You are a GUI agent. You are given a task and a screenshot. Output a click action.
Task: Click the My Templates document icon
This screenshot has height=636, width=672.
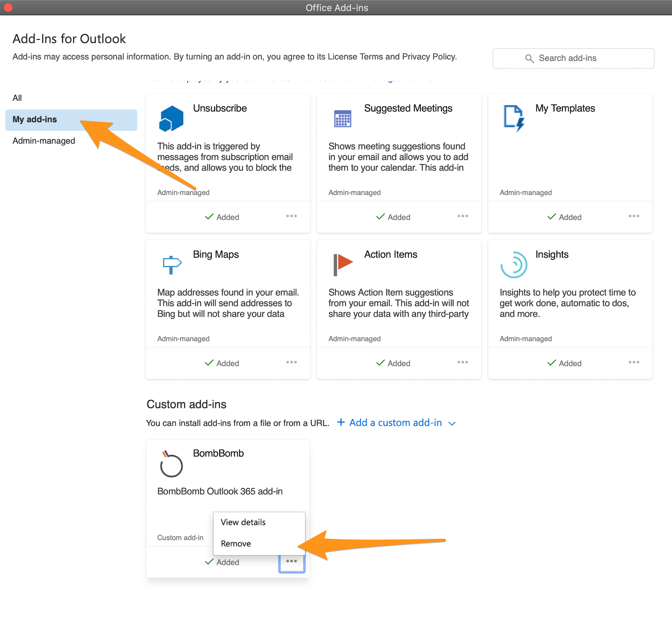[x=514, y=118]
